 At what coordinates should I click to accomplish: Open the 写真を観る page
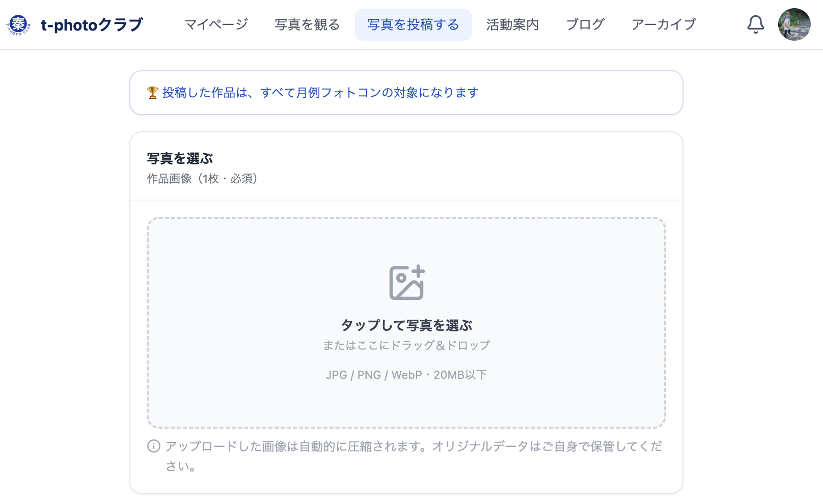tap(307, 24)
